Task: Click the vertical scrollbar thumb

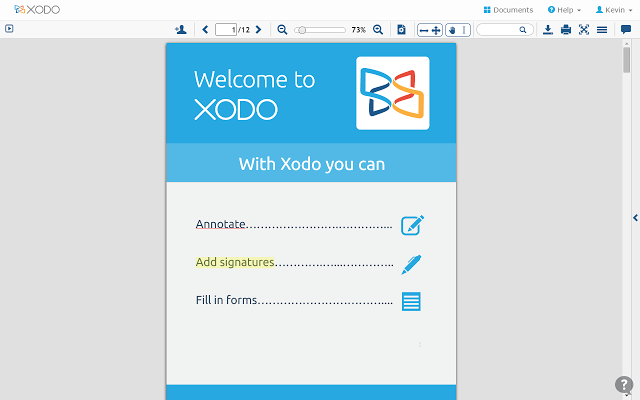Action: (x=627, y=60)
